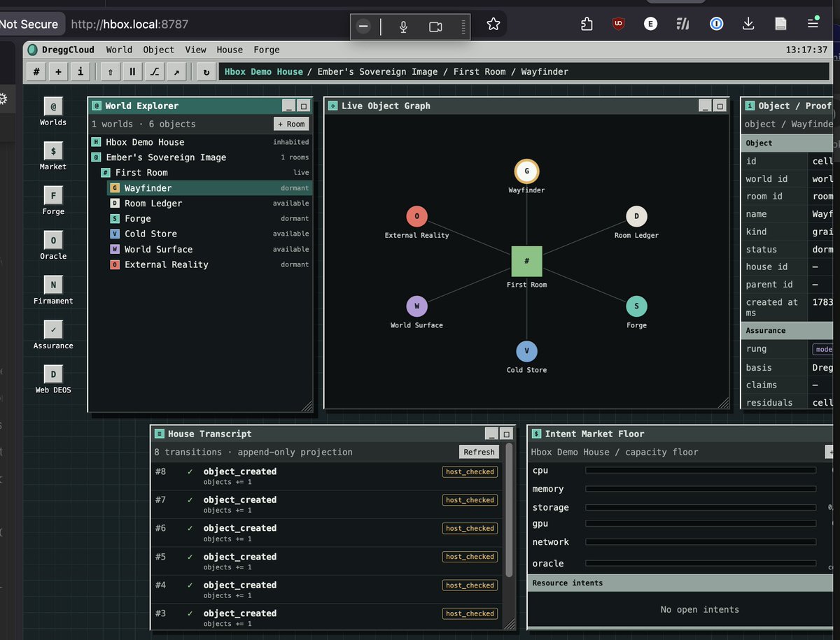Click Refresh in House Transcript

point(479,452)
